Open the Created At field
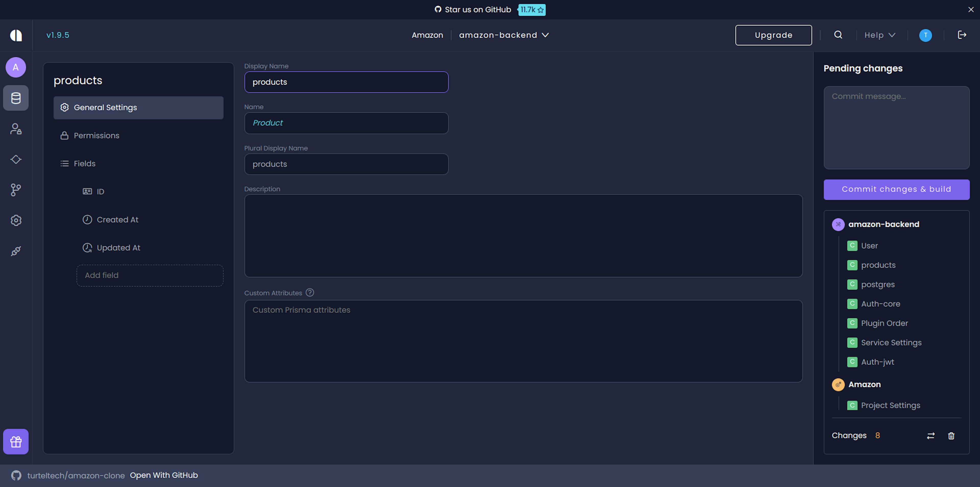The height and width of the screenshot is (487, 980). click(x=117, y=220)
